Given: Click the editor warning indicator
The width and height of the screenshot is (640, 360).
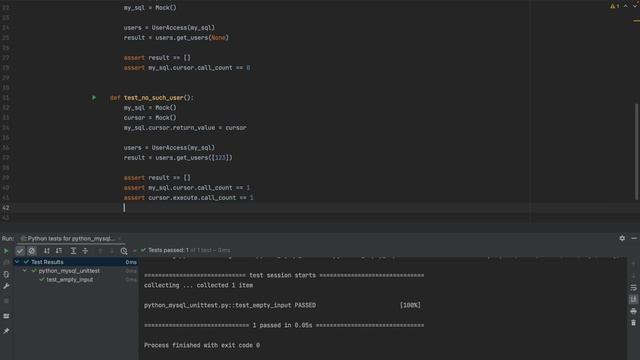Looking at the screenshot, I should (614, 6).
